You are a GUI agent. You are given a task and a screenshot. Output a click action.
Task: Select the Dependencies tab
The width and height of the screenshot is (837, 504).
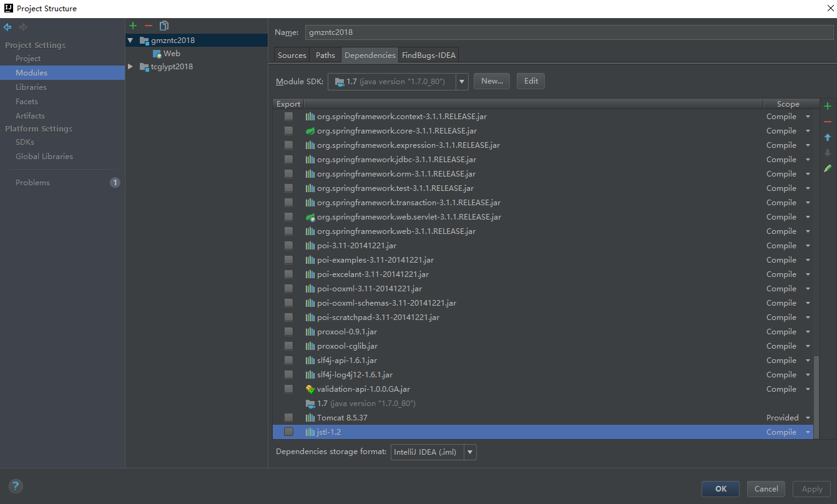pos(370,56)
